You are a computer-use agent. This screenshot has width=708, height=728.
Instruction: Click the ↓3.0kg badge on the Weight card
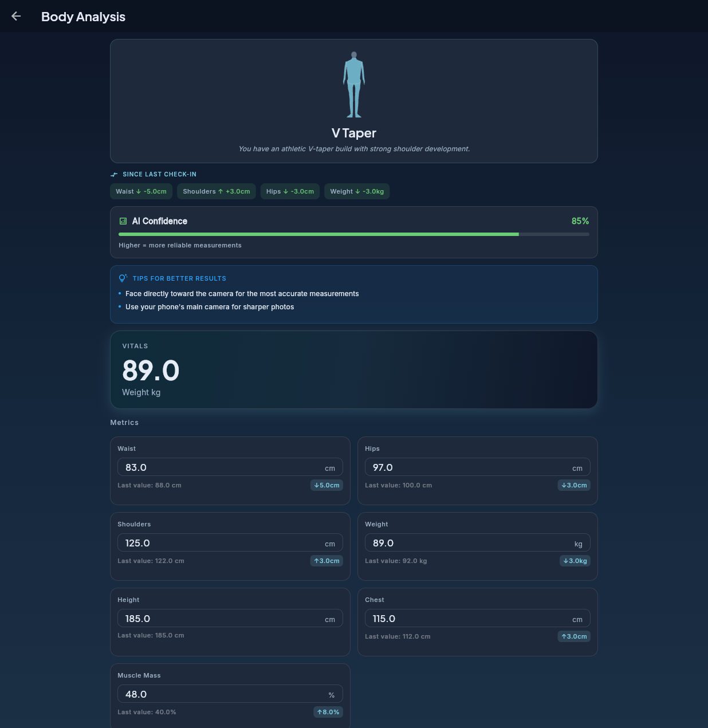(x=575, y=561)
